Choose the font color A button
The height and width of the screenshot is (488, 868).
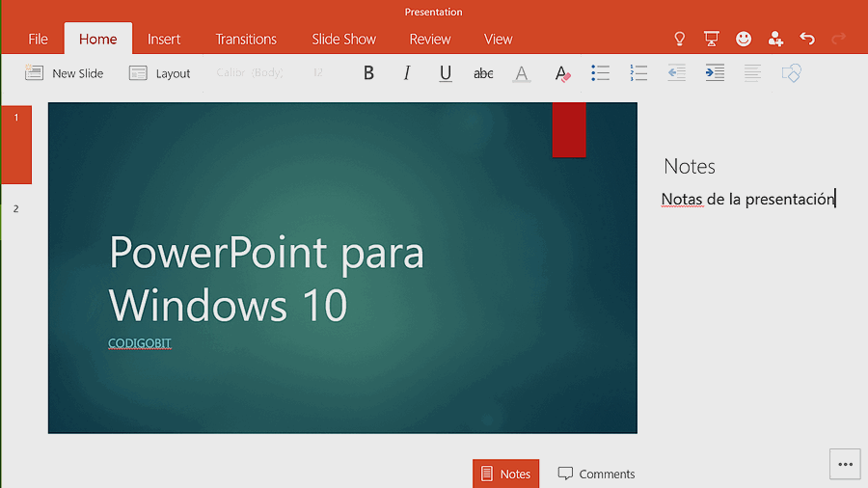[x=522, y=73]
